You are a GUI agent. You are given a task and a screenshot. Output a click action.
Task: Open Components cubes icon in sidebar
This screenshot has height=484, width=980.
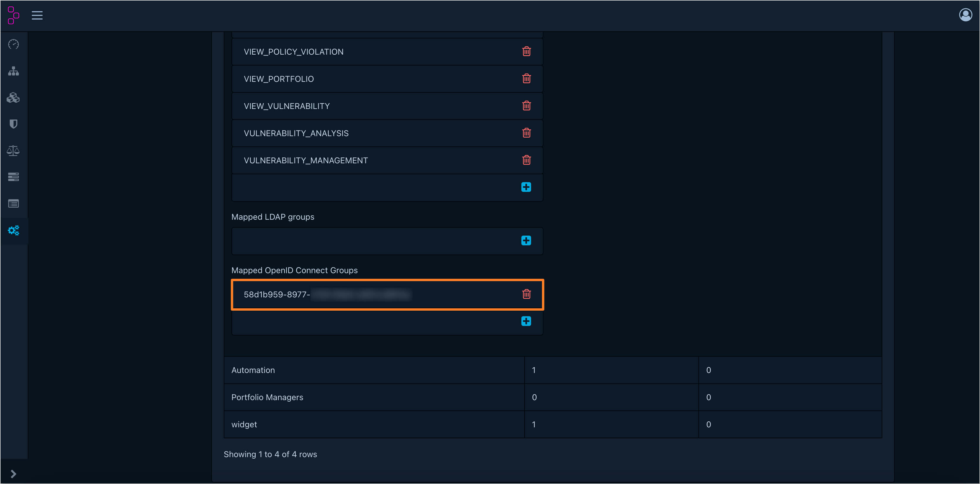pyautogui.click(x=14, y=98)
